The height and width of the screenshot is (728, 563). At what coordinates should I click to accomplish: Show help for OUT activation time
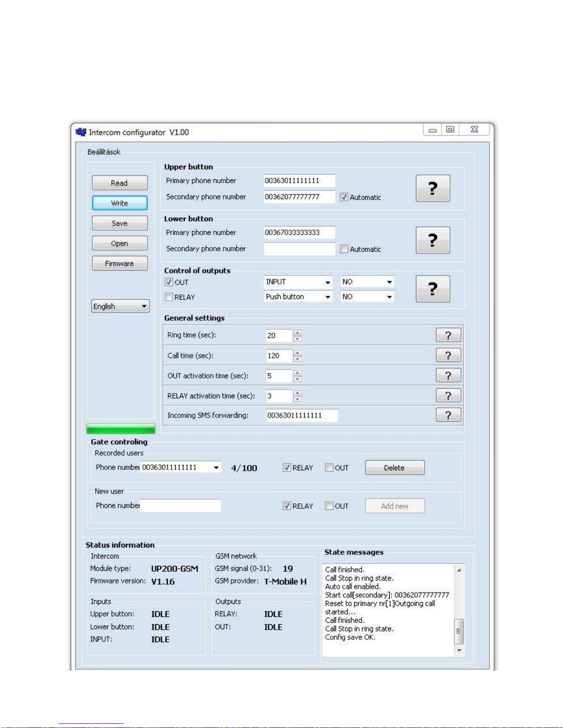coord(448,376)
